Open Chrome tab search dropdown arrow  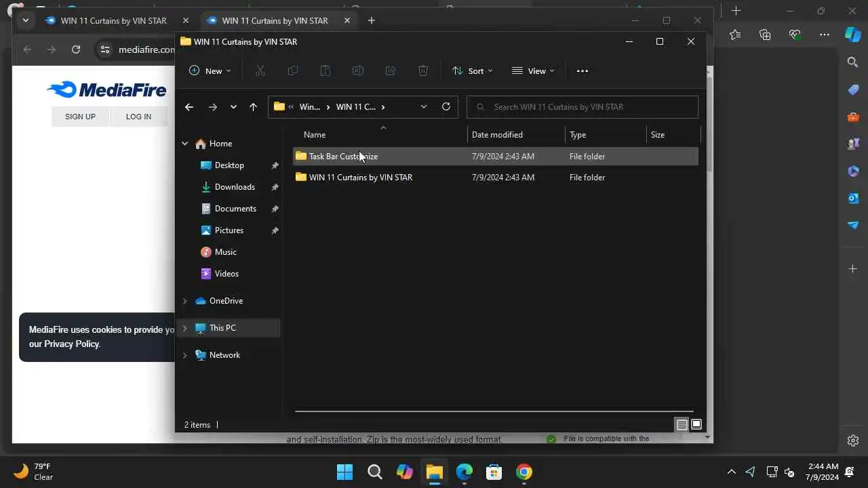(x=26, y=20)
